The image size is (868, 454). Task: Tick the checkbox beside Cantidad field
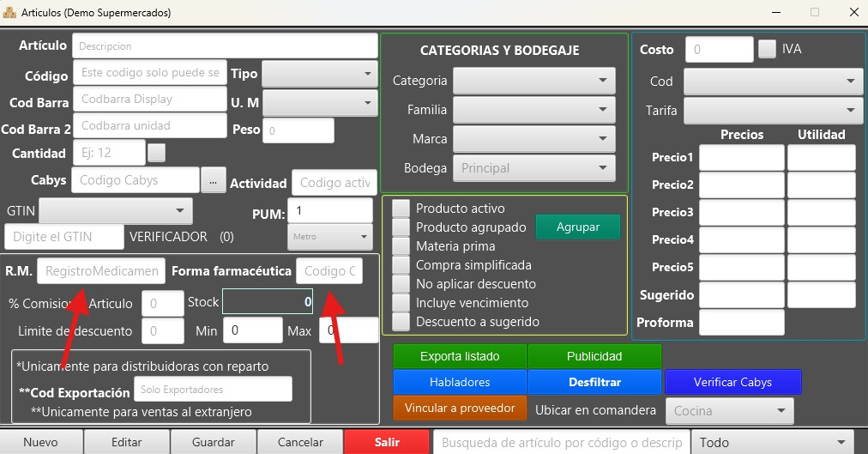click(156, 153)
